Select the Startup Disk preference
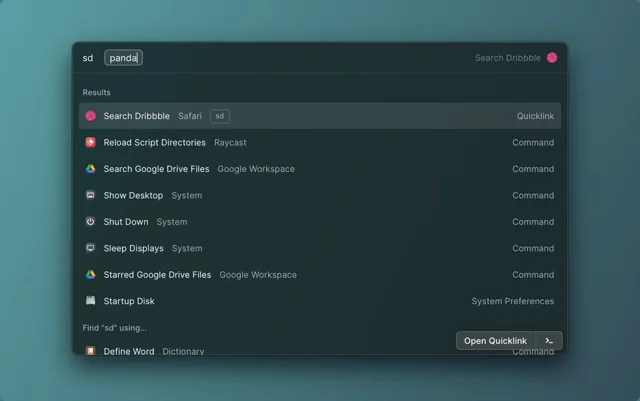This screenshot has width=640, height=401. [x=320, y=301]
